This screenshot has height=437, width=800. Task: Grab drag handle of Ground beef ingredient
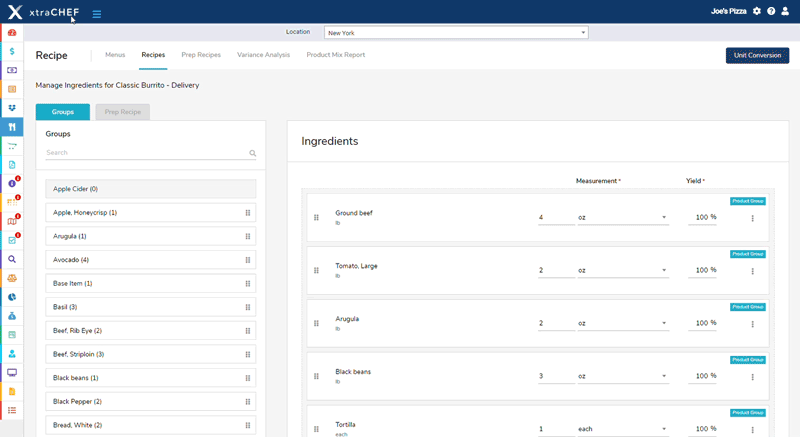[x=316, y=217]
